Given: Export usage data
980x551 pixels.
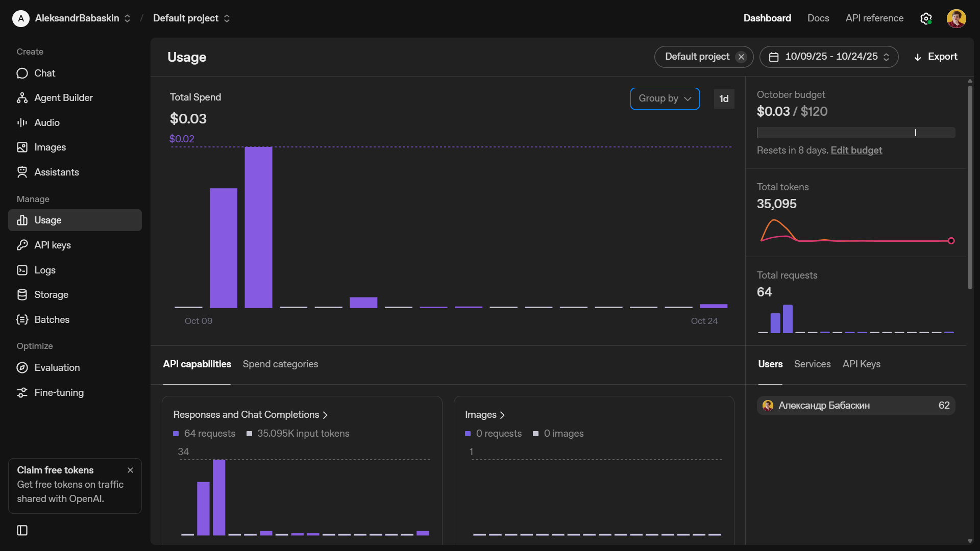Looking at the screenshot, I should pyautogui.click(x=935, y=57).
